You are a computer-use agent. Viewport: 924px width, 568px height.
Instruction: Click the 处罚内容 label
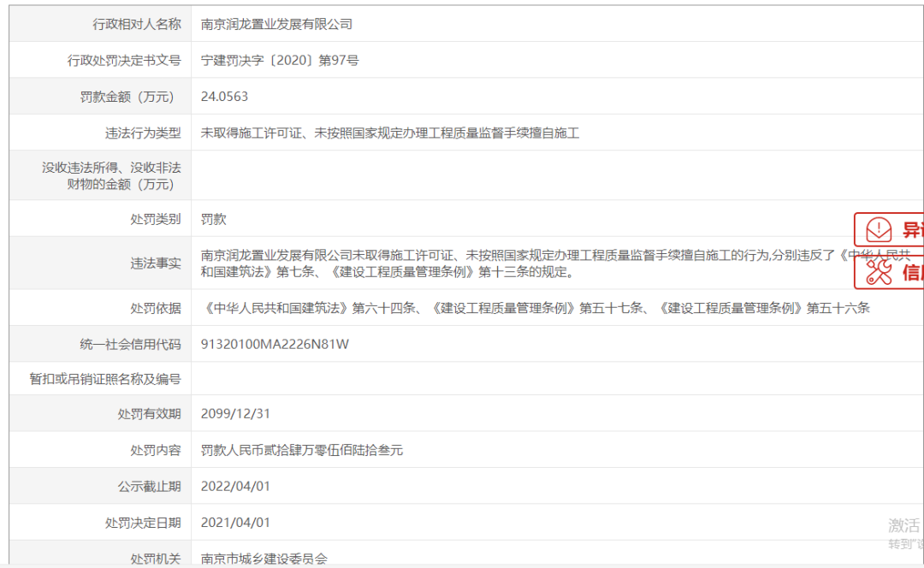pos(156,450)
